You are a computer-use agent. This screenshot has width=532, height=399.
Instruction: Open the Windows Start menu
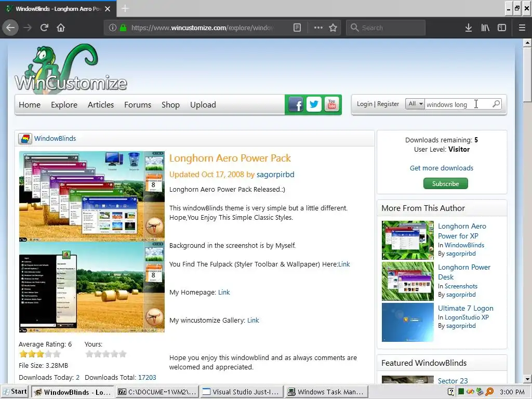15,392
